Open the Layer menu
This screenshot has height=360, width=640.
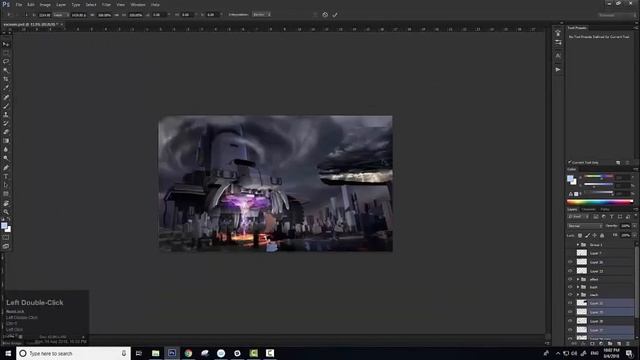click(61, 4)
